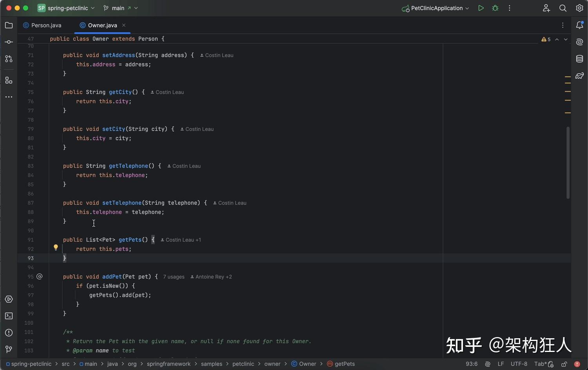Viewport: 588px width, 370px height.
Task: Place caret on getTelephone method name
Action: click(x=129, y=166)
